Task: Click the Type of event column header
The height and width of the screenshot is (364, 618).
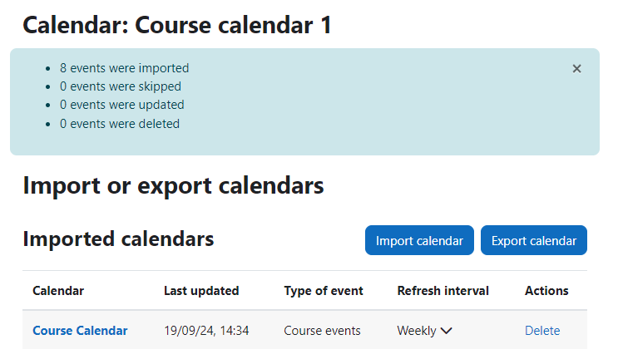Action: coord(324,291)
